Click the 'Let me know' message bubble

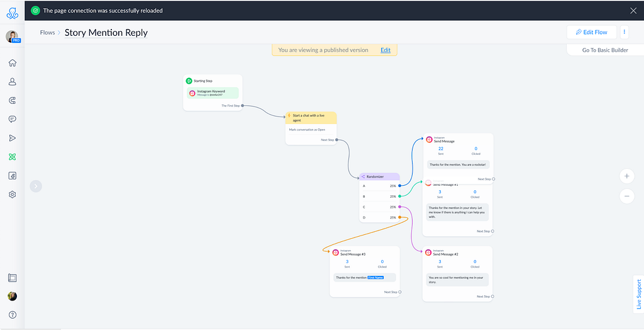point(458,212)
